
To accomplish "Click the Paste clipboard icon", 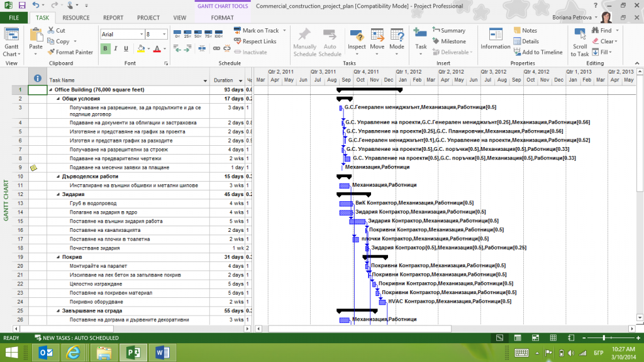I will coord(36,35).
